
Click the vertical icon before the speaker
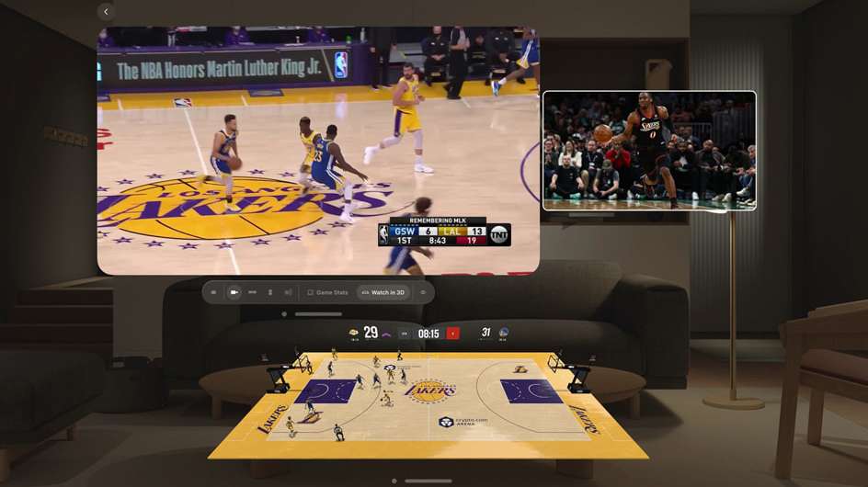(270, 292)
